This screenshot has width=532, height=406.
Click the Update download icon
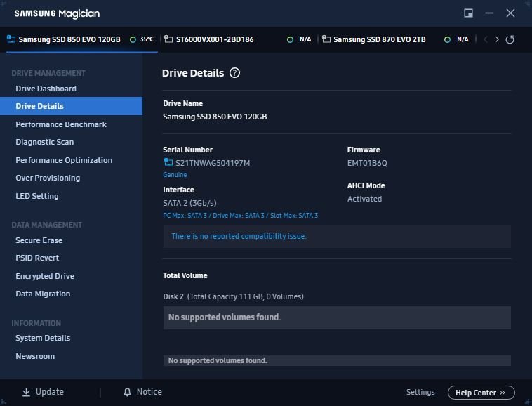[x=26, y=392]
